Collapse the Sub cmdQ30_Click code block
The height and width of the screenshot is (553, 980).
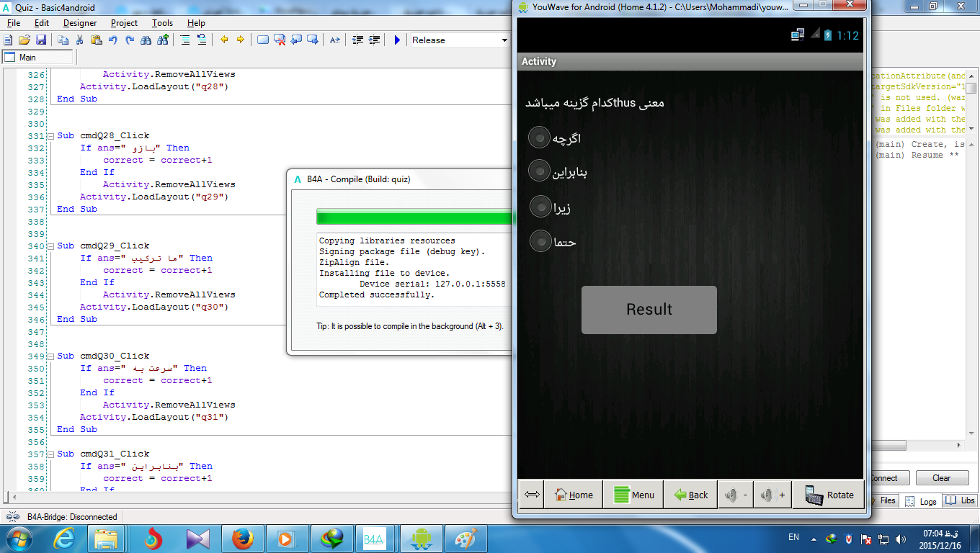tap(50, 356)
